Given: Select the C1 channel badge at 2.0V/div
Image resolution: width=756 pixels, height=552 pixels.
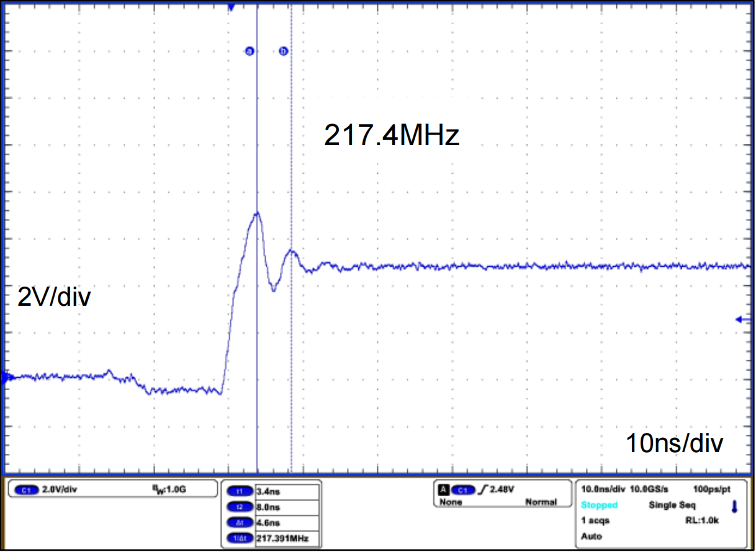Looking at the screenshot, I should point(25,490).
